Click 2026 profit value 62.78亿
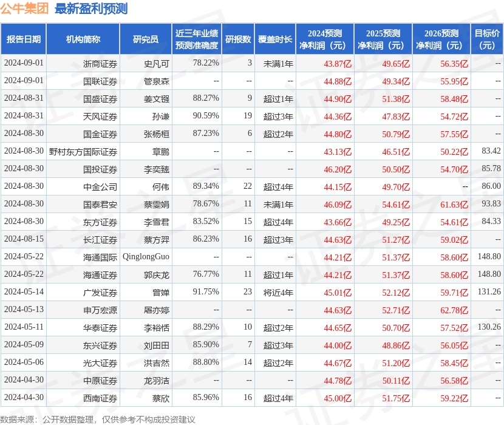This screenshot has height=425, width=504. point(454,310)
